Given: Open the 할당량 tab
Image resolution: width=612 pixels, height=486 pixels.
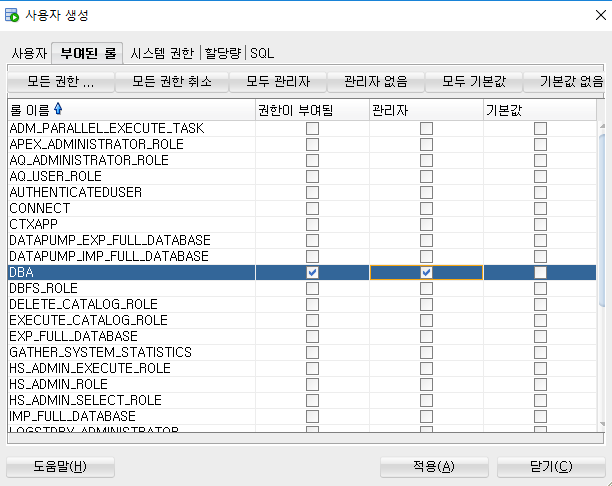Looking at the screenshot, I should click(x=223, y=53).
